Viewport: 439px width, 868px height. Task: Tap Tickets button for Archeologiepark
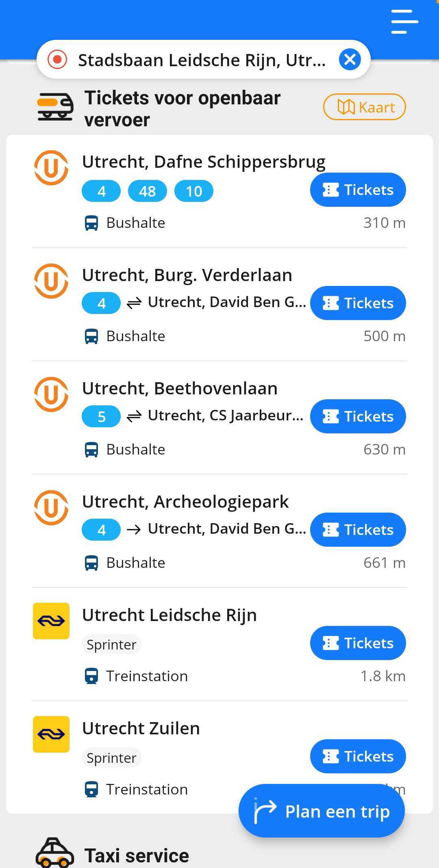[x=358, y=530]
